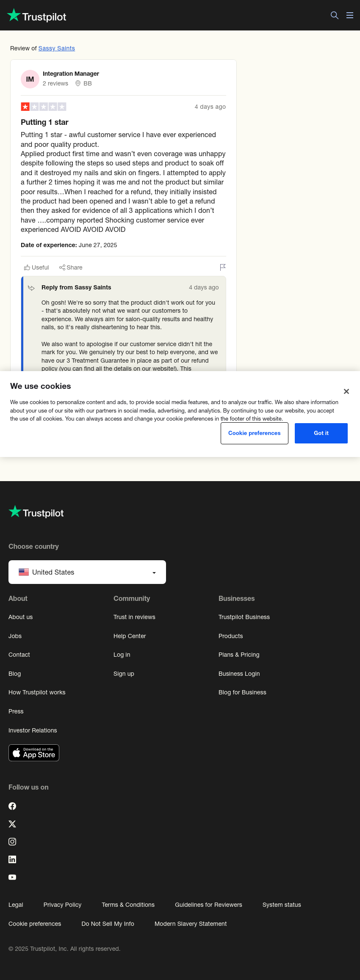360x980 pixels.
Task: Go to the Trustpilot logo in the header
Action: [x=37, y=16]
